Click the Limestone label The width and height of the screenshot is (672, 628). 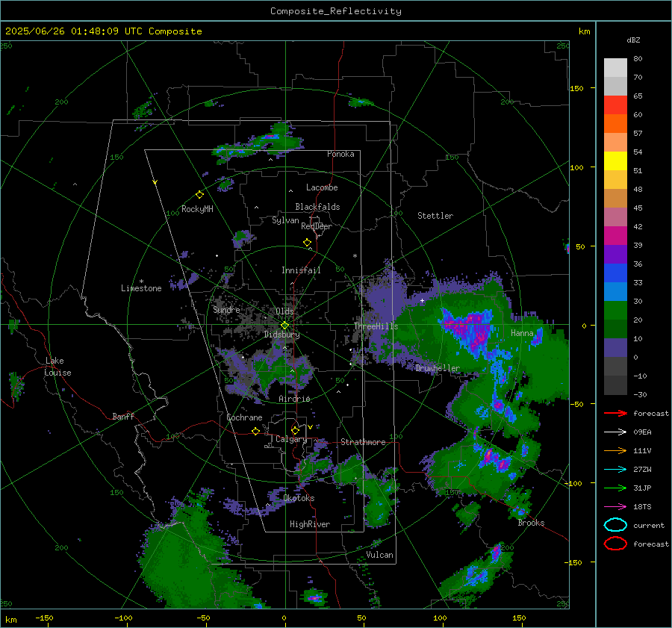(141, 288)
